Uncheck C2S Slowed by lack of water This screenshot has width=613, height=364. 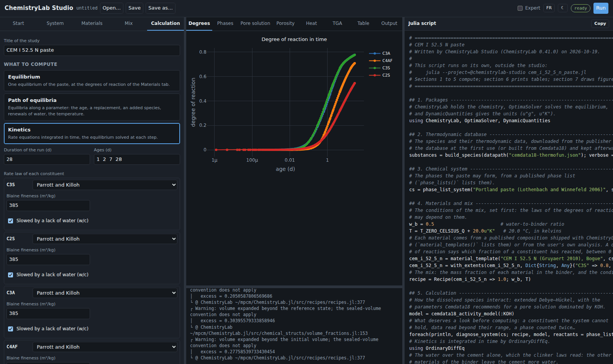coord(11,275)
